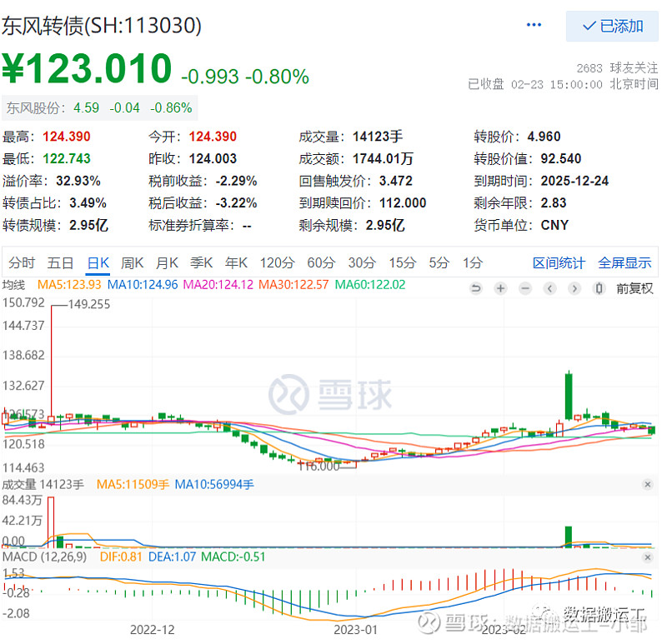Click the 东风转债(SH:113030) title
The height and width of the screenshot is (644, 667).
click(101, 26)
